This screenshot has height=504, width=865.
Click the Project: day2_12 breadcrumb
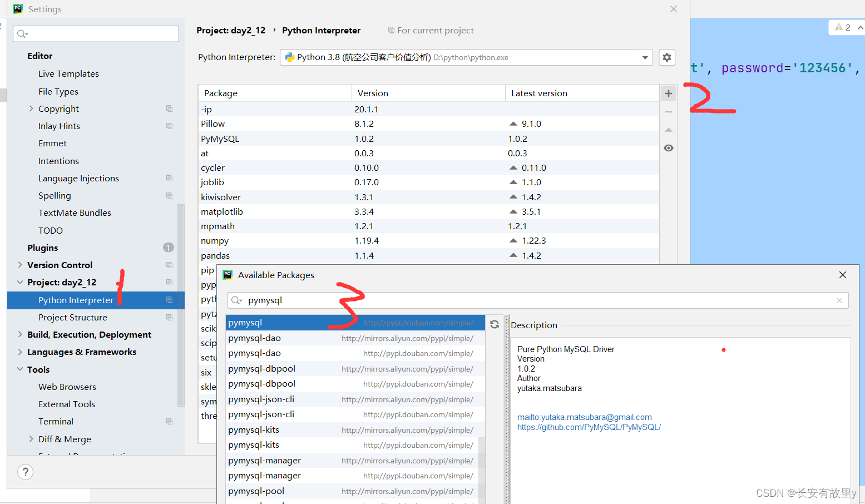231,30
